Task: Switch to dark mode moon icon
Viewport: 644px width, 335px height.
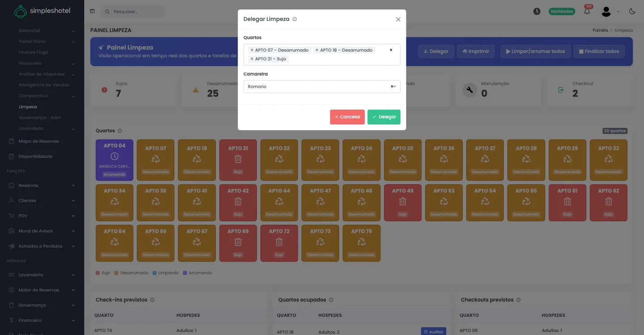Action: pos(632,11)
